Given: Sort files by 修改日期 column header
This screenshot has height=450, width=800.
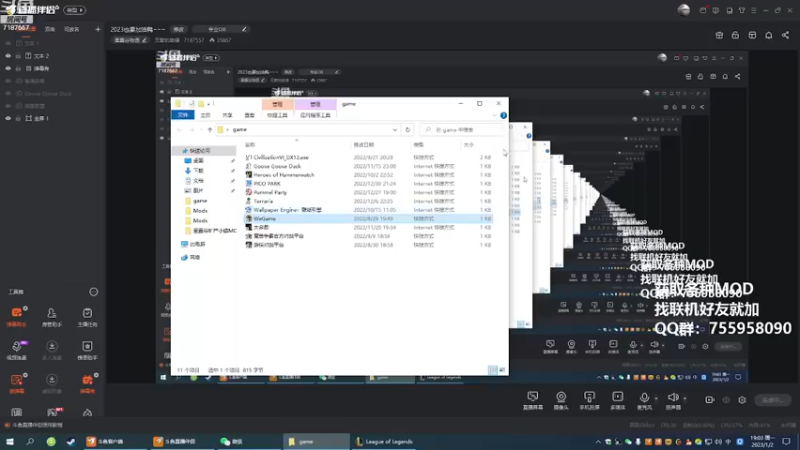Looking at the screenshot, I should tap(363, 145).
